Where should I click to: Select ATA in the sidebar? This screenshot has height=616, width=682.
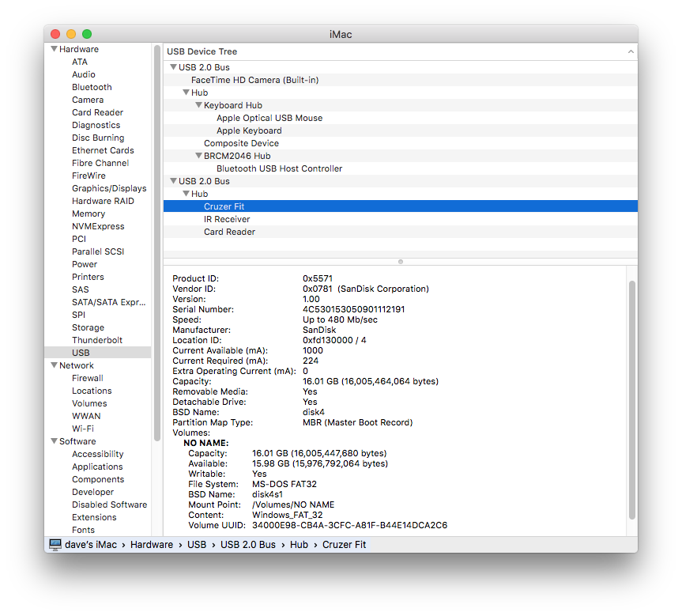[80, 62]
